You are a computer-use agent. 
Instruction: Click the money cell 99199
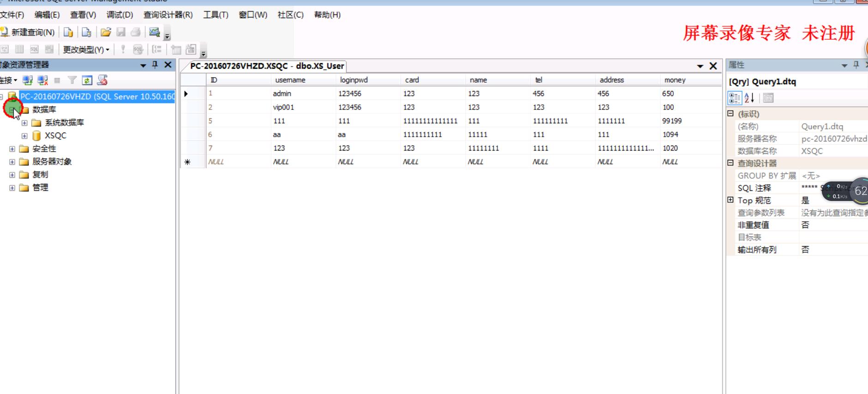[x=691, y=121]
